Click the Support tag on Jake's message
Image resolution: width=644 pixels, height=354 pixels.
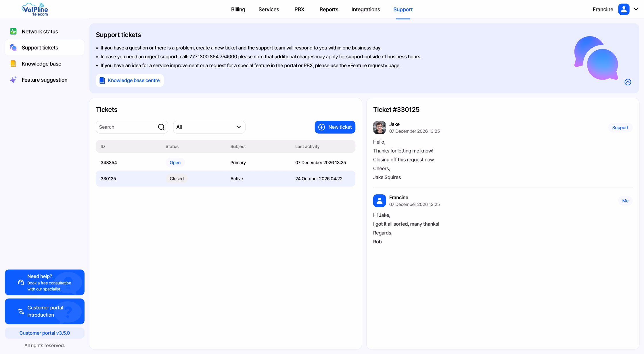coord(620,128)
